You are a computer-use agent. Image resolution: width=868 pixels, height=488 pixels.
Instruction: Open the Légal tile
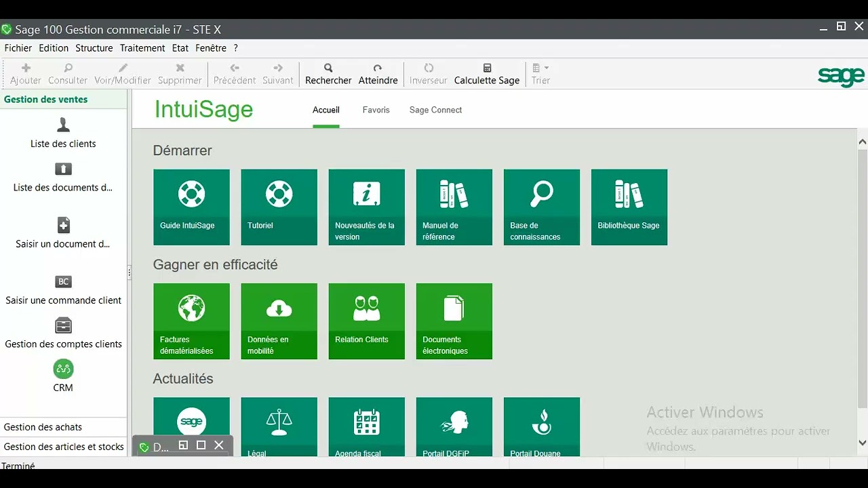tap(279, 426)
